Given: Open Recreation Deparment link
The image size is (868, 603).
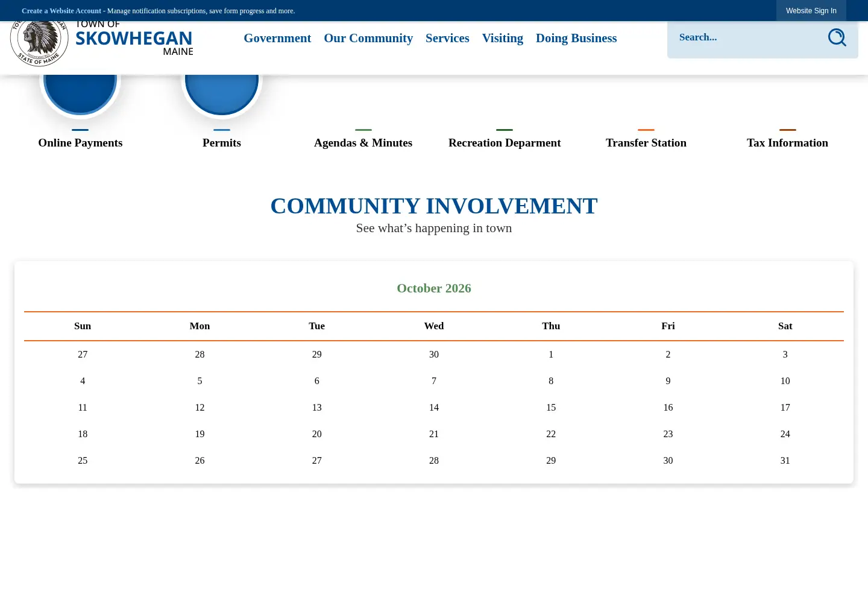Looking at the screenshot, I should (x=505, y=143).
